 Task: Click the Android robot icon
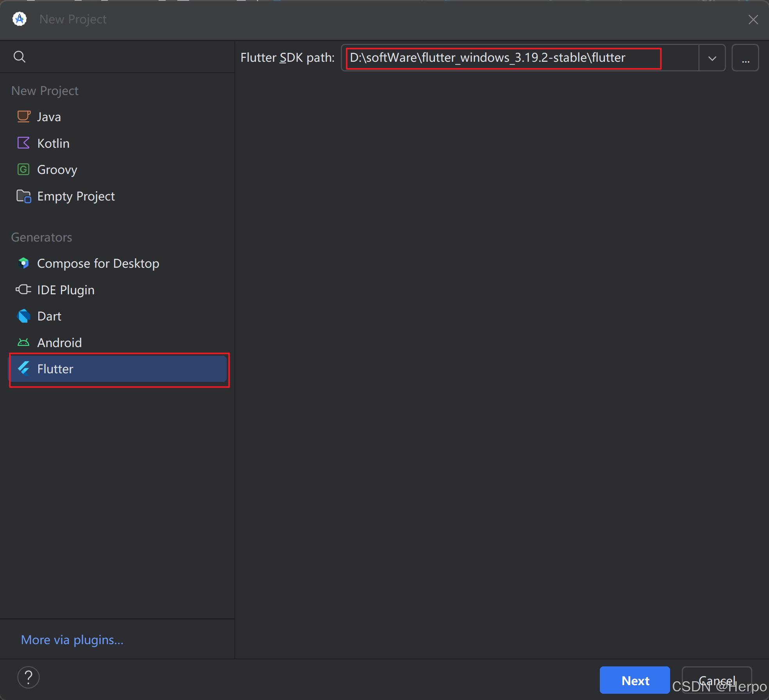coord(23,342)
